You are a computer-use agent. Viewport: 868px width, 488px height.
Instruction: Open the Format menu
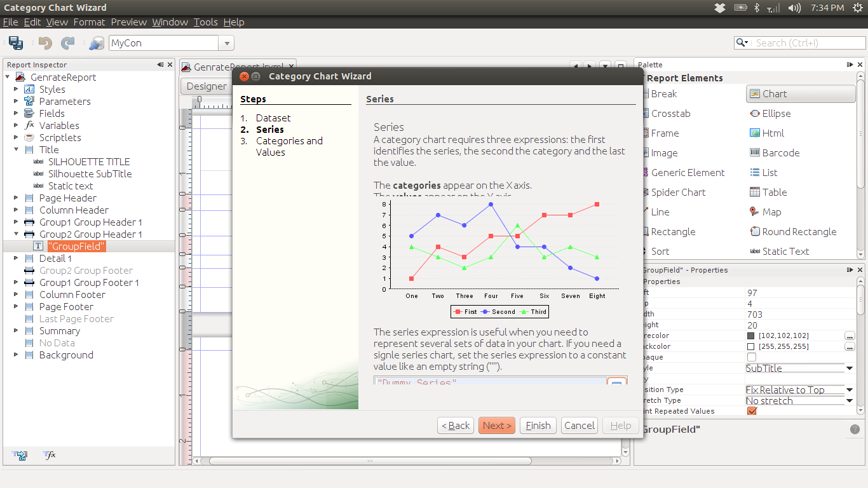click(89, 22)
